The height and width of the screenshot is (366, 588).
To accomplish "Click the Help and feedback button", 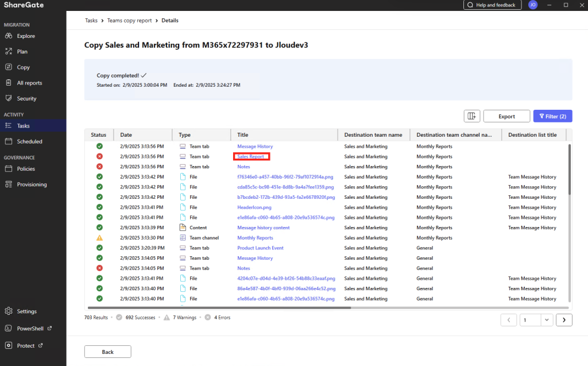I will 492,5.
